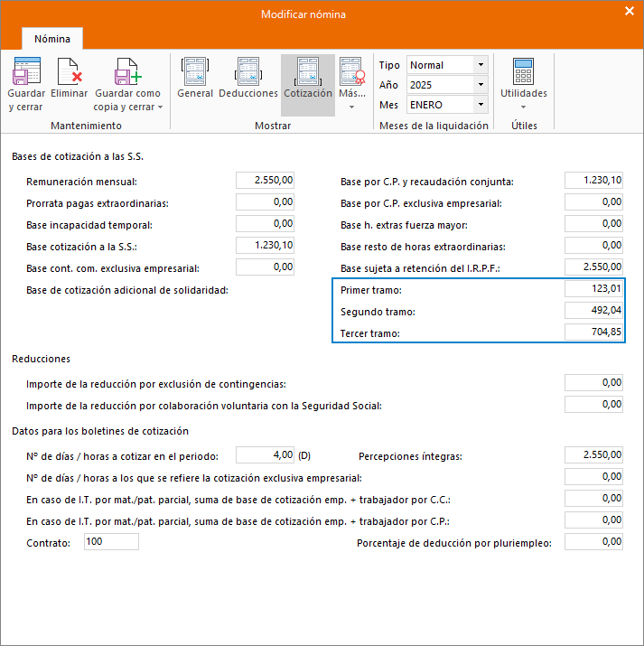Image resolution: width=644 pixels, height=646 pixels.
Task: Edit the Tercer tramo value field
Action: [x=593, y=332]
